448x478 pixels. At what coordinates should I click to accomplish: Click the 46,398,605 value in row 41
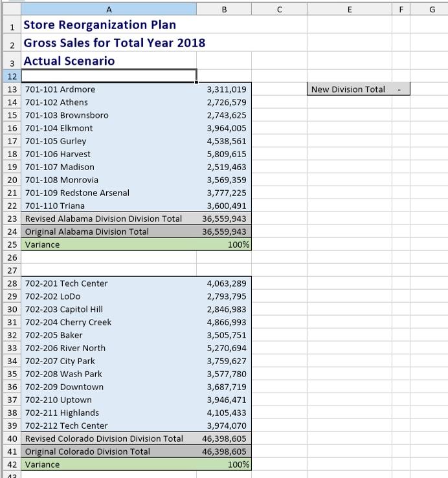coord(224,451)
